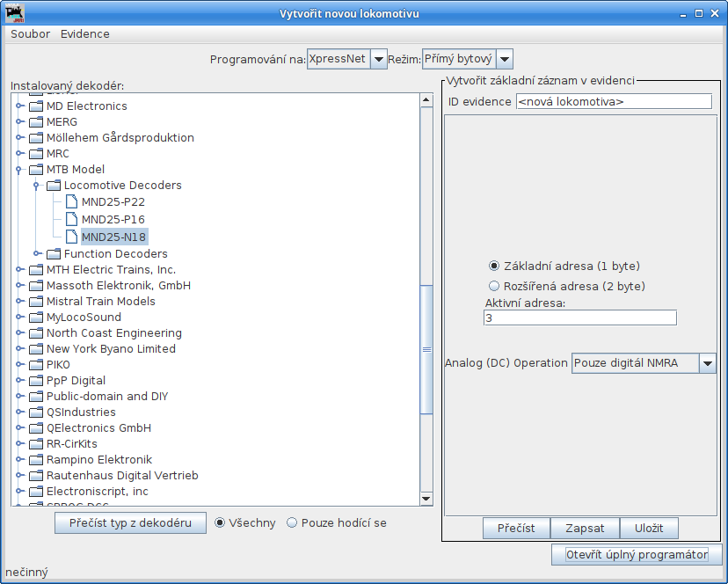Maximize the window

pyautogui.click(x=699, y=13)
